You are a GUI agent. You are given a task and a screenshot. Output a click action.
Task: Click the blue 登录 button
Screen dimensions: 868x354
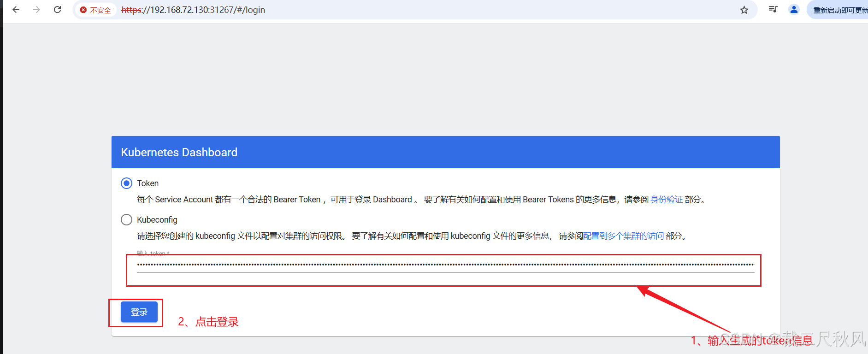coord(139,312)
